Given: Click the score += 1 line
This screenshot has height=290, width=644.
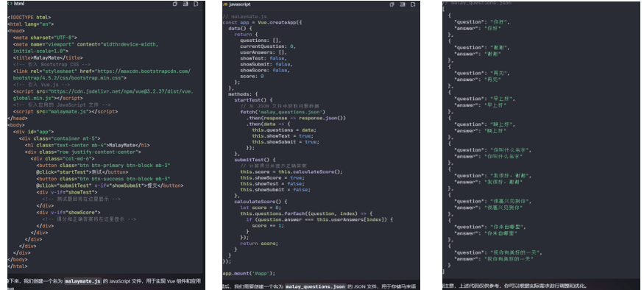Looking at the screenshot, I should 268,225.
